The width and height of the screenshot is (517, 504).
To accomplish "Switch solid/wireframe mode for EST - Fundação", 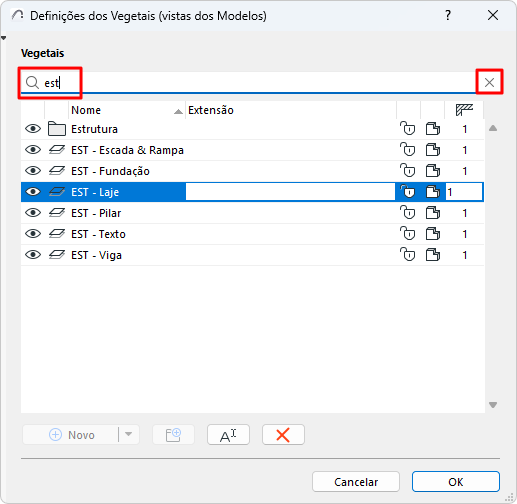I will point(433,171).
